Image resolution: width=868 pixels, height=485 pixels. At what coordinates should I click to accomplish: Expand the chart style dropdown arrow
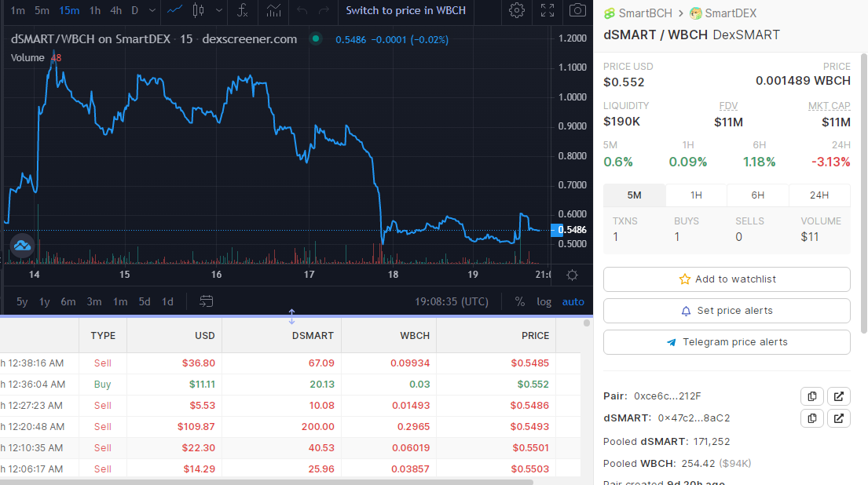pyautogui.click(x=219, y=10)
